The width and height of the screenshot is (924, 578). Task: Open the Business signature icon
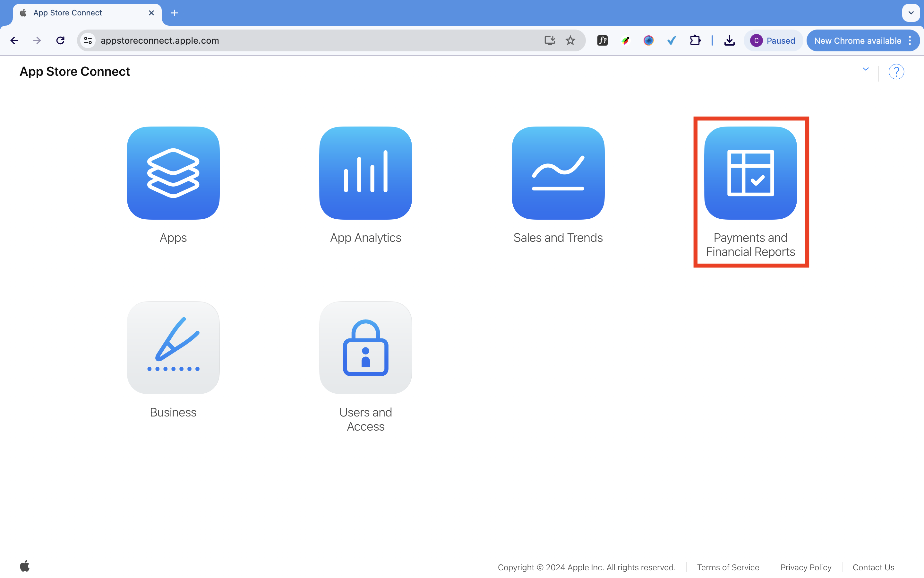click(173, 347)
